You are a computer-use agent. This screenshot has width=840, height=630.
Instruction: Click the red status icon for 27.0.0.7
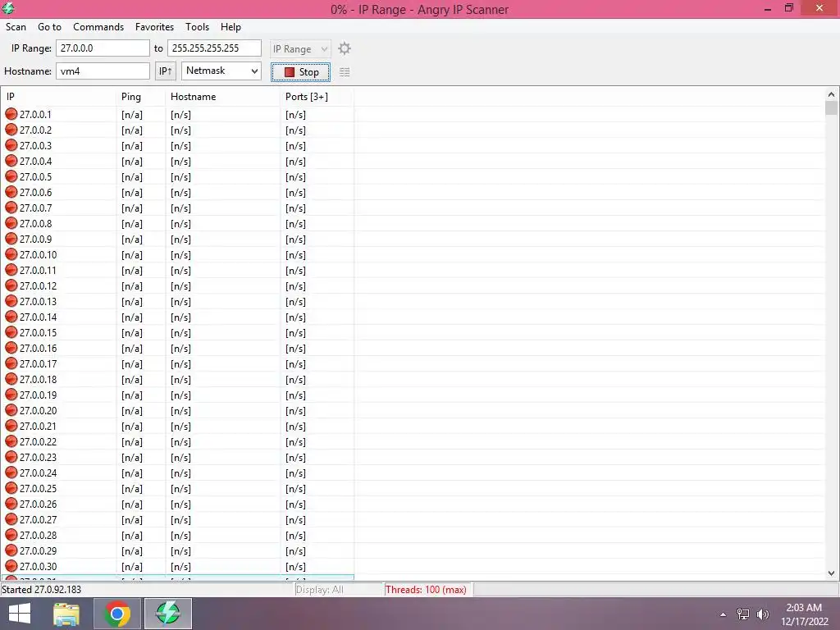pos(11,208)
